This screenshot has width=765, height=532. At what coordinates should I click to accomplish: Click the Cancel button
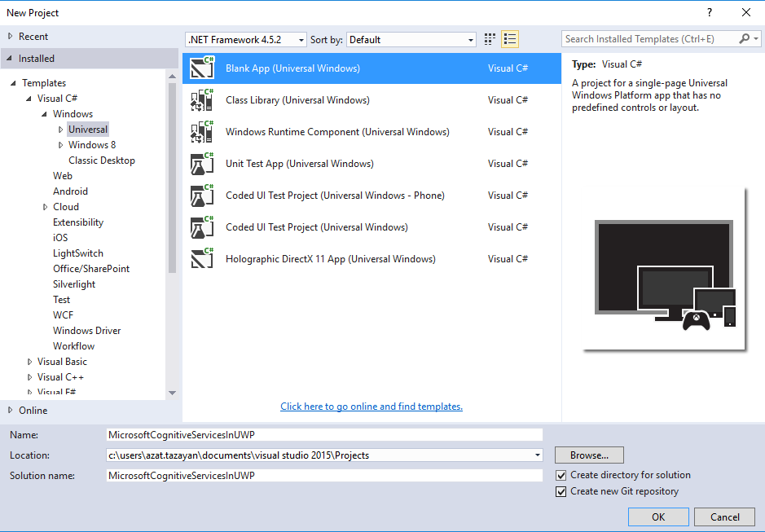coord(724,517)
